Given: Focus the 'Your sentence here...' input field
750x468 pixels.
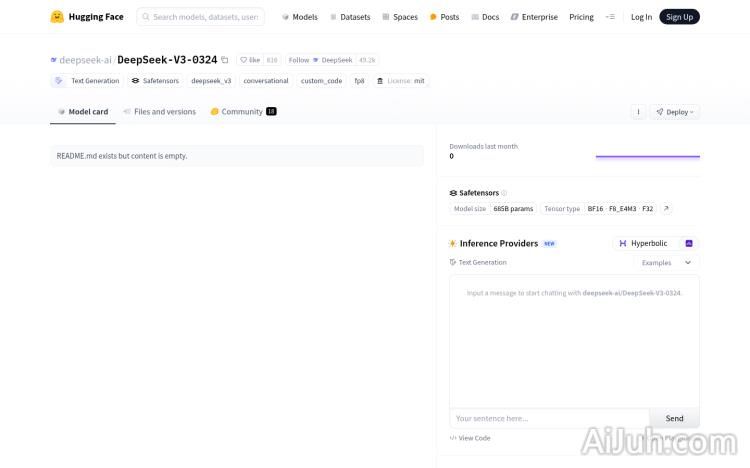Looking at the screenshot, I should coord(549,418).
